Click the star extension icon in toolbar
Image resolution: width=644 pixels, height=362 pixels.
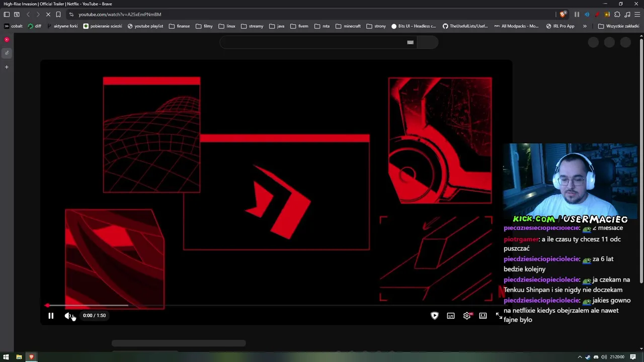click(607, 15)
